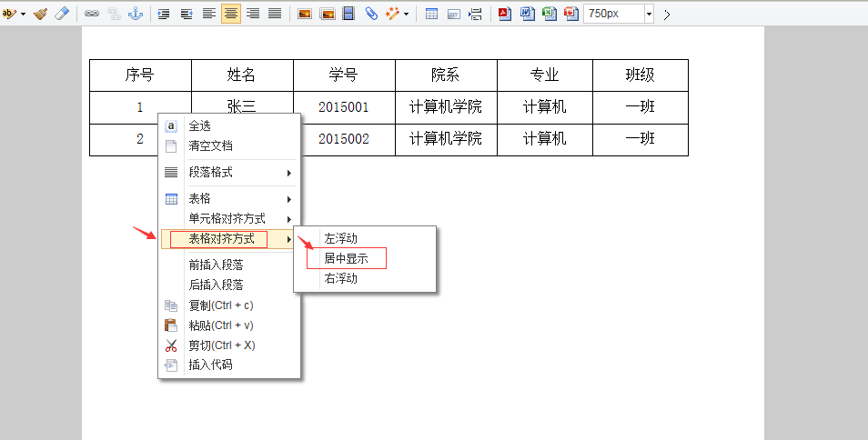
Task: Click the eraser clear-format icon
Action: click(62, 14)
